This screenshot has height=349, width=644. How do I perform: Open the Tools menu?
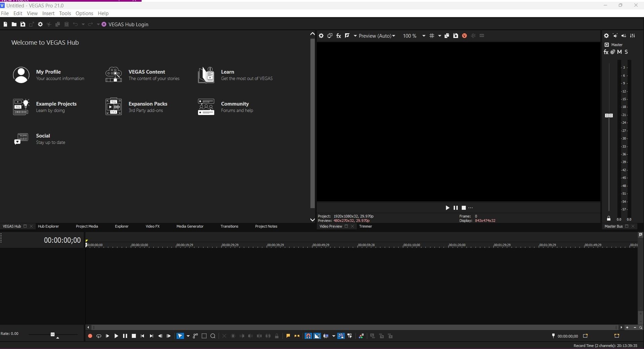click(x=65, y=13)
